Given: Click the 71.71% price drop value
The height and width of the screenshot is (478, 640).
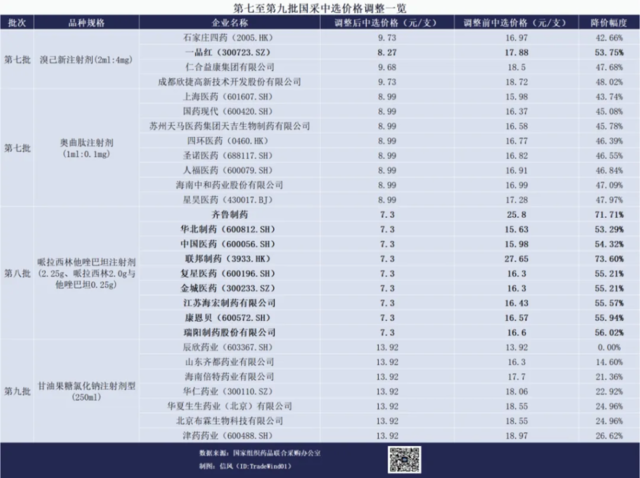Looking at the screenshot, I should point(609,214).
